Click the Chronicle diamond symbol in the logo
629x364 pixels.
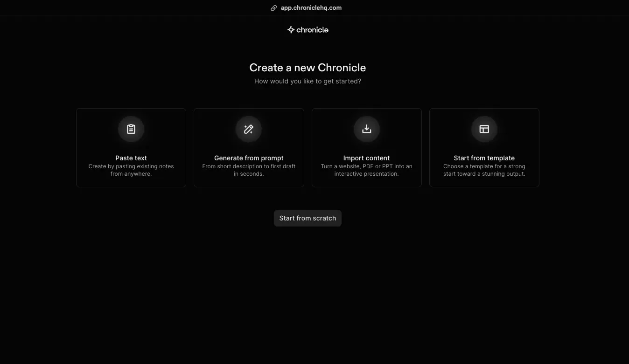[290, 29]
